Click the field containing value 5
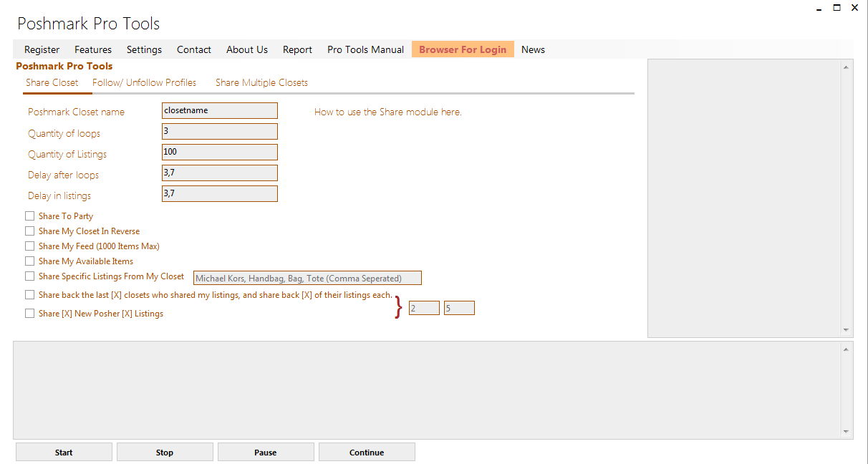 point(459,308)
